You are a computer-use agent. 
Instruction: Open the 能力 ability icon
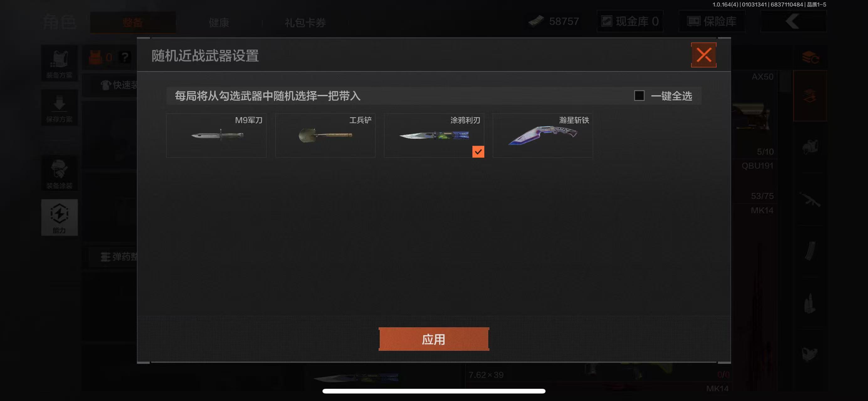pos(59,217)
